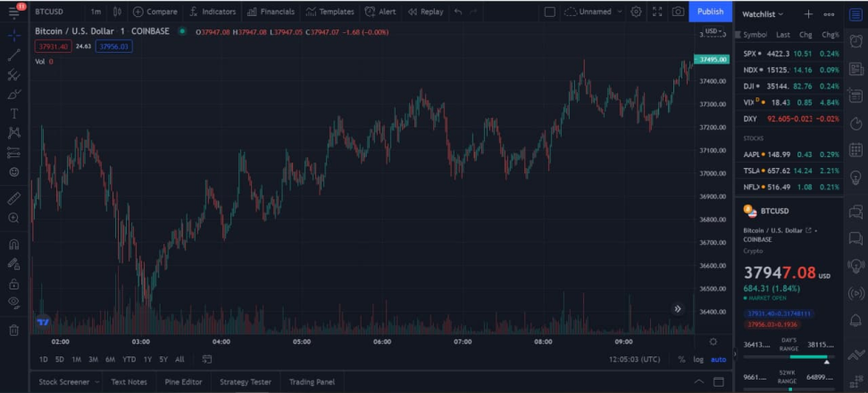868x393 pixels.
Task: Open the Trading Panel tab
Action: 312,382
